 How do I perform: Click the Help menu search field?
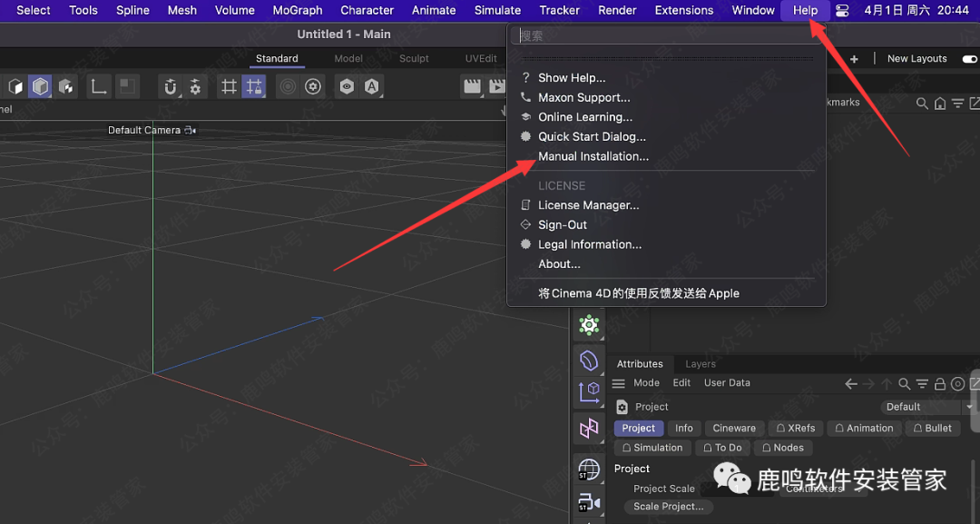(x=665, y=36)
